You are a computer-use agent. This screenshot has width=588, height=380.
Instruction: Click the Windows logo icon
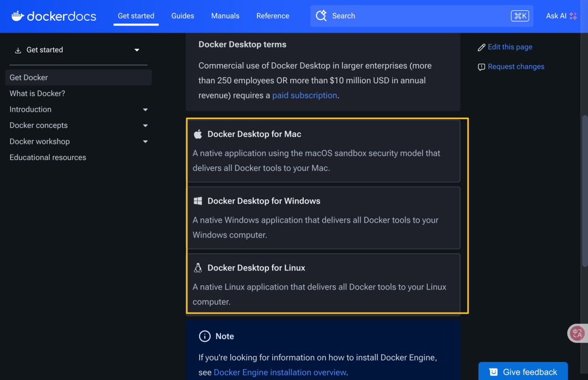pyautogui.click(x=198, y=201)
